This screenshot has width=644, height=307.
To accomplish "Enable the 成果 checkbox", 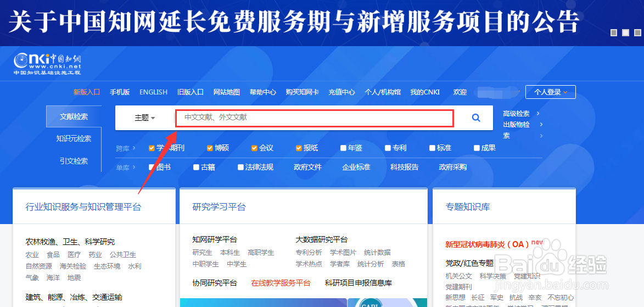I will [x=477, y=148].
